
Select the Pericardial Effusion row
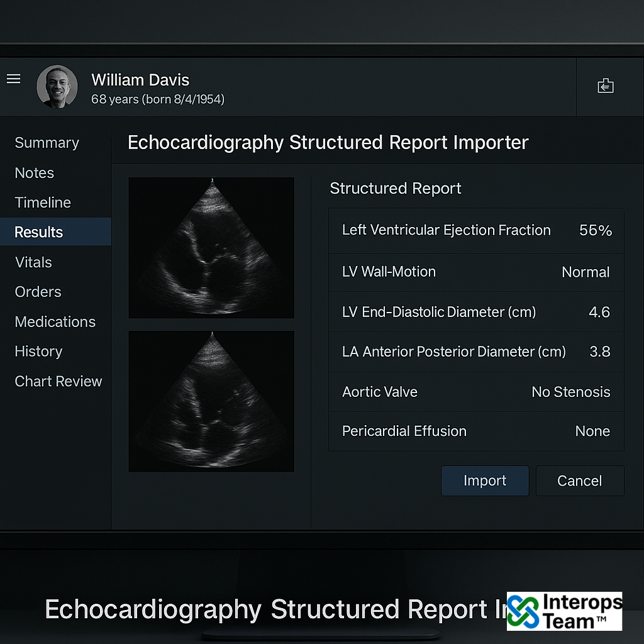476,431
